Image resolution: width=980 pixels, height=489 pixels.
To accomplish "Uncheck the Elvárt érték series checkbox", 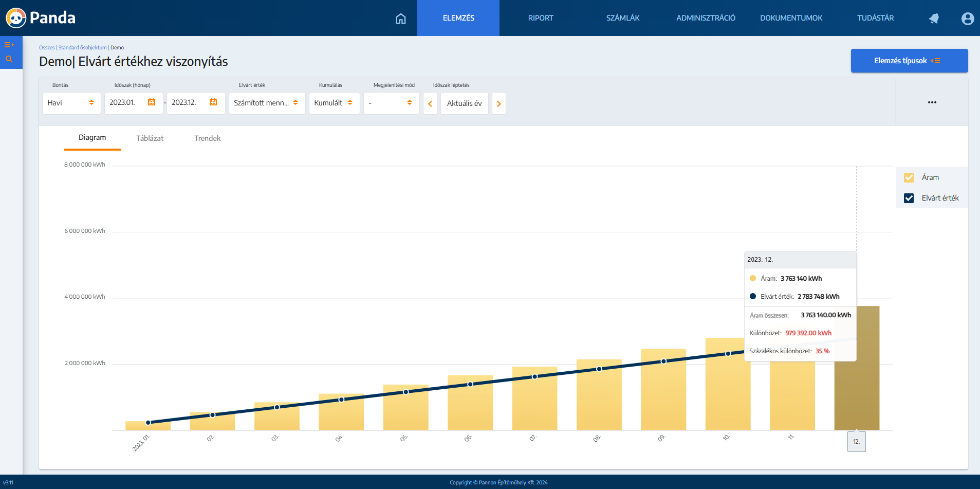I will coord(909,198).
